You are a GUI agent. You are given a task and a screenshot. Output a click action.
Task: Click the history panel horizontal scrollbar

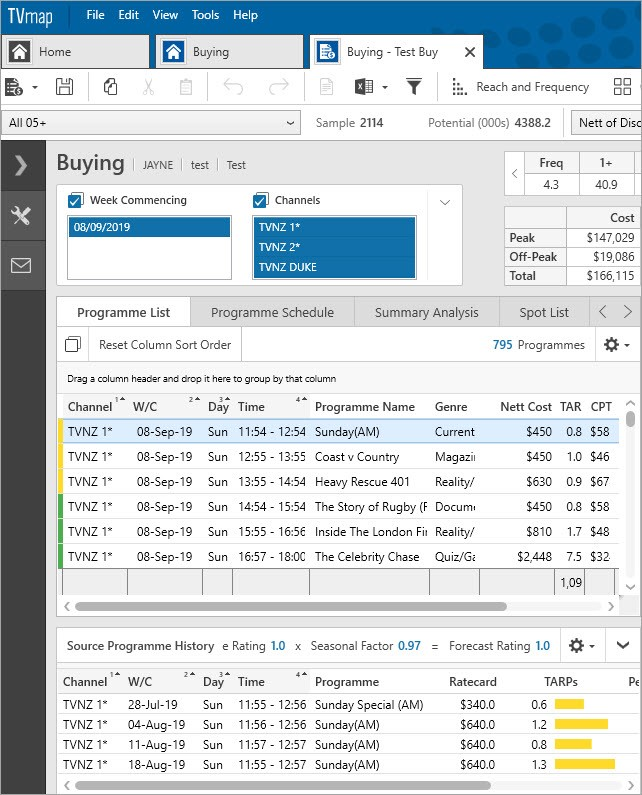pos(282,785)
